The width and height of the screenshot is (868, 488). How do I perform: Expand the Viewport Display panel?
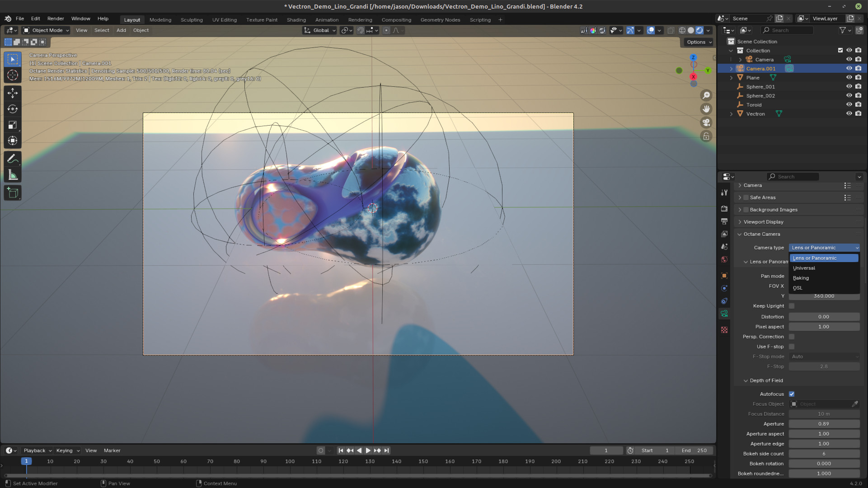[x=764, y=222]
